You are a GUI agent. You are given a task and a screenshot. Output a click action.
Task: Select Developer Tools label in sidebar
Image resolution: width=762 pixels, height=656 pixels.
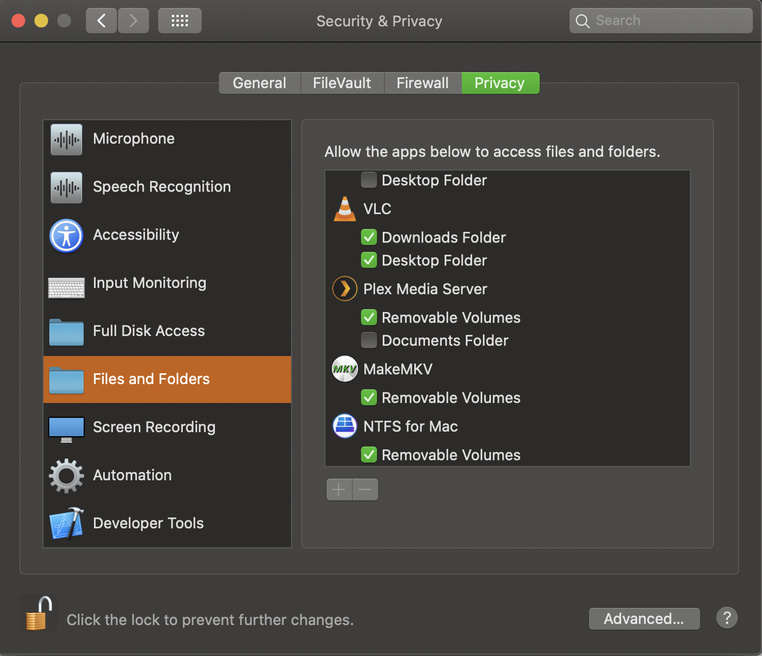[148, 523]
